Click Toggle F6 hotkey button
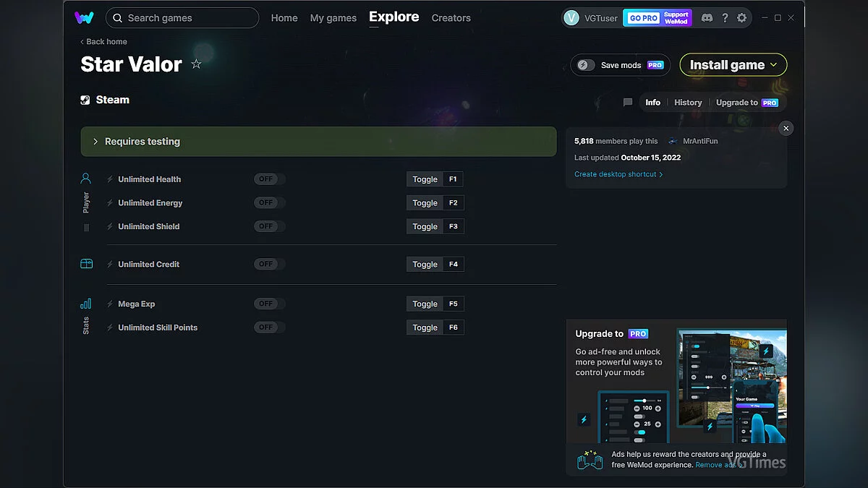 click(435, 328)
